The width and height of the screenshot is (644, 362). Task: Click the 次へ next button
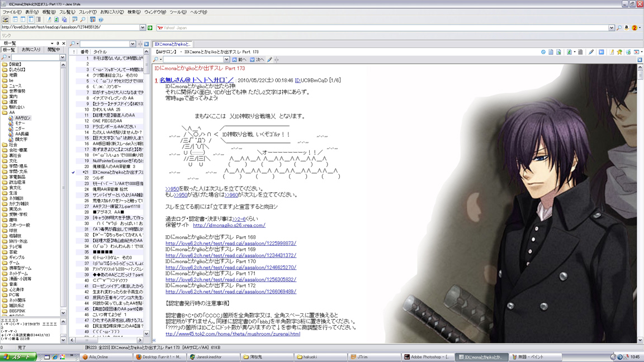257,60
